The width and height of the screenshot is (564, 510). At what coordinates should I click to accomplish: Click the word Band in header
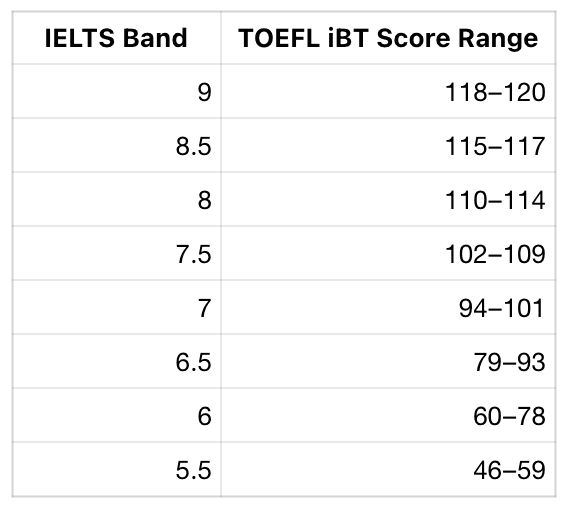tap(155, 38)
